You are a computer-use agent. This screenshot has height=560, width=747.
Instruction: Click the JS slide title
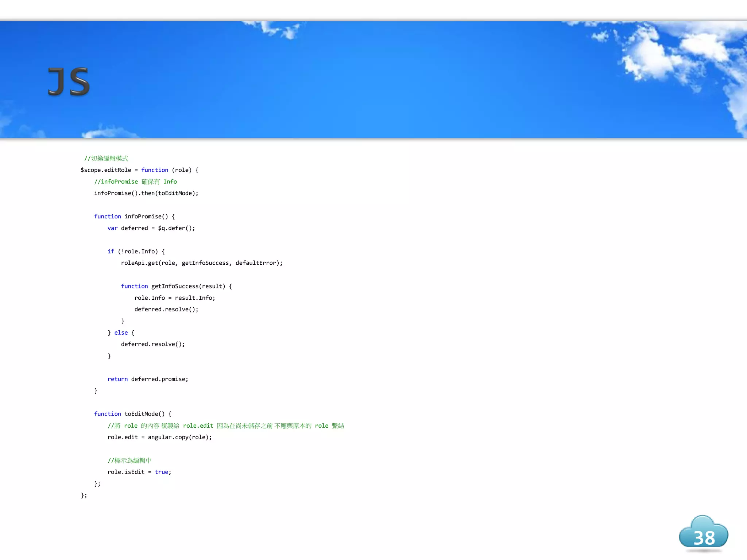69,82
